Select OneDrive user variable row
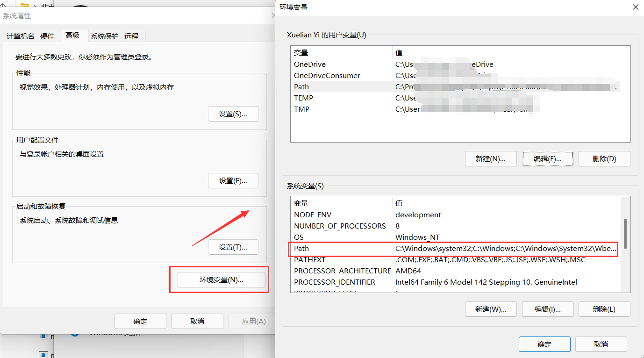This screenshot has height=358, width=644. point(455,64)
